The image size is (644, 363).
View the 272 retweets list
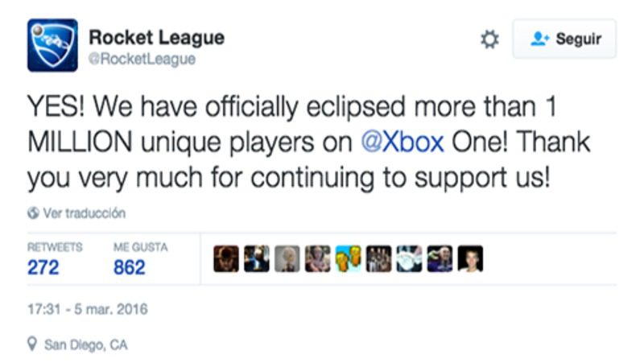[43, 267]
